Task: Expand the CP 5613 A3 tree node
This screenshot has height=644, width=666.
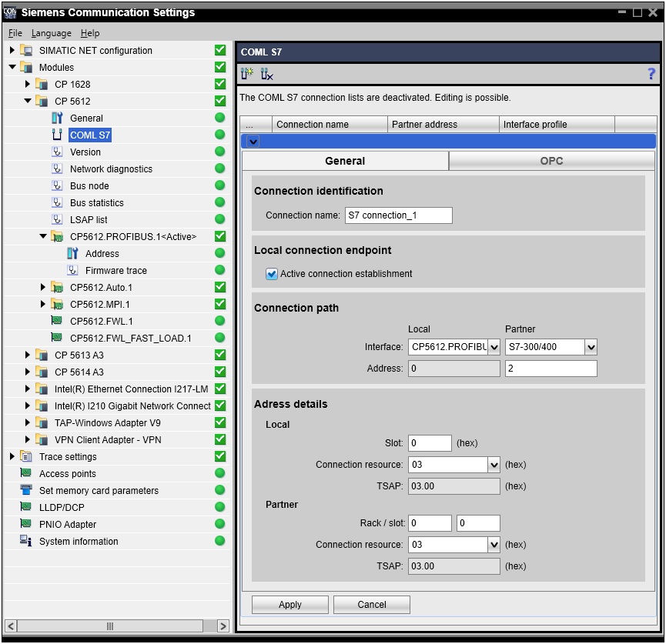Action: [x=28, y=355]
